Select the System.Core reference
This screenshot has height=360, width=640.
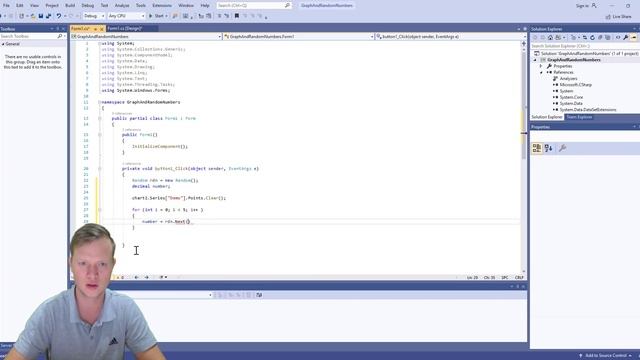point(571,97)
